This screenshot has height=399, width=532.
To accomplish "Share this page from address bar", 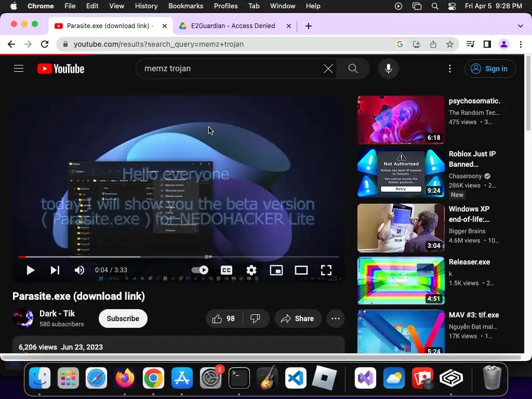I will coord(433,44).
